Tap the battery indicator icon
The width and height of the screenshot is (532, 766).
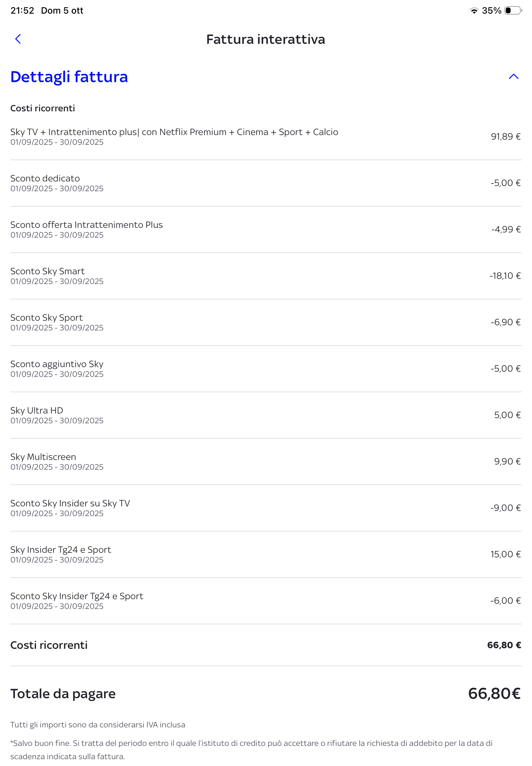513,11
